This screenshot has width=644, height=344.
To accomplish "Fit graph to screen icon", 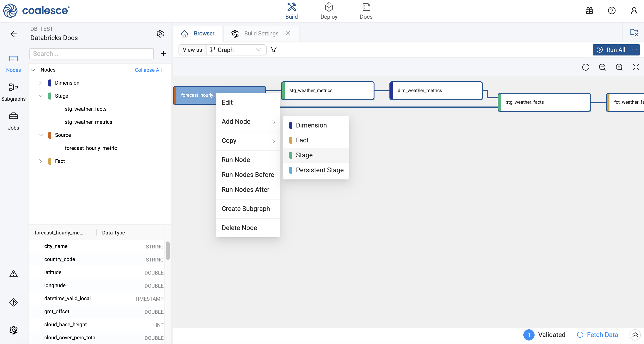I will tap(636, 67).
